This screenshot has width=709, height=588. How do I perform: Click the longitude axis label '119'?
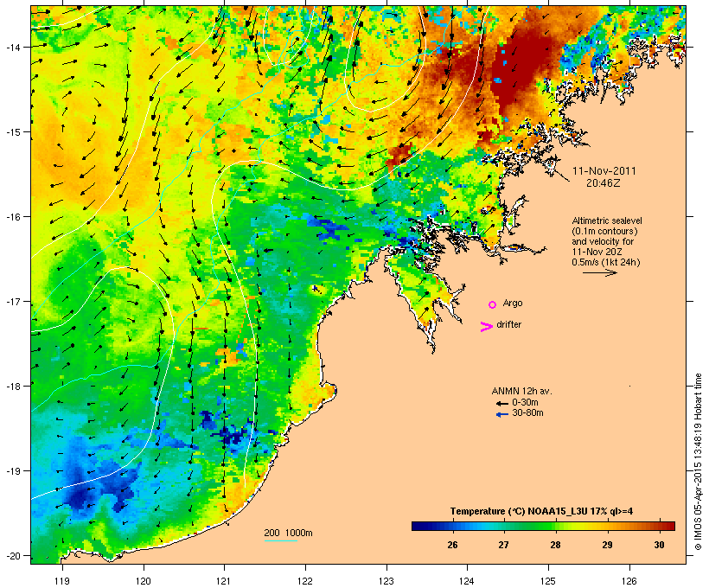tap(62, 581)
